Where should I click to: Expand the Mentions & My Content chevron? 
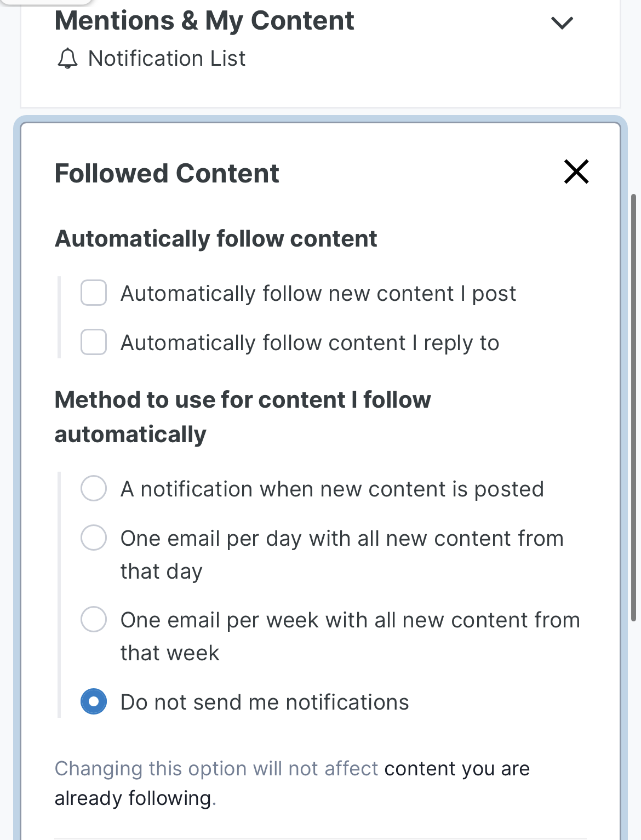coord(562,23)
